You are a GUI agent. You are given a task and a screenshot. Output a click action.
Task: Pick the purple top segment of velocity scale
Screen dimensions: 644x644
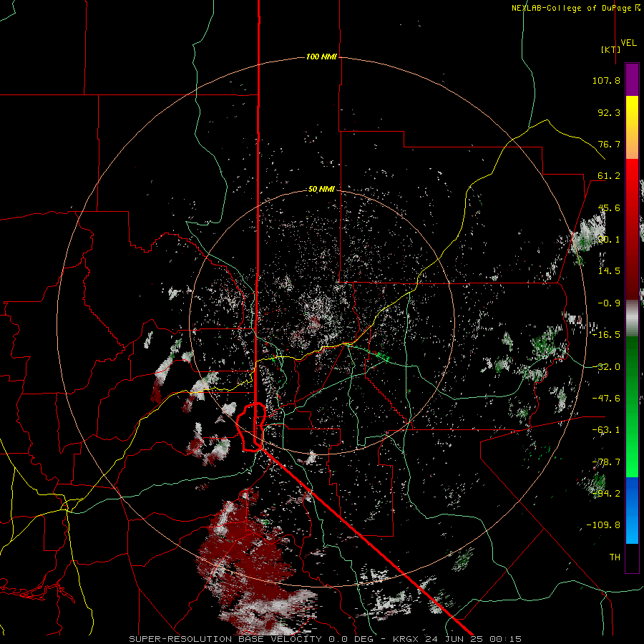point(632,79)
